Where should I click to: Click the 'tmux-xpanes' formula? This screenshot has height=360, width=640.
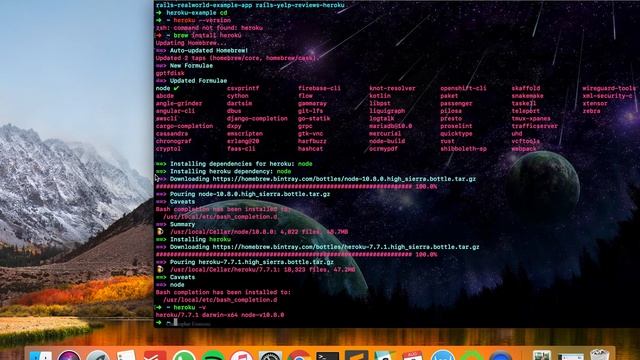point(531,118)
